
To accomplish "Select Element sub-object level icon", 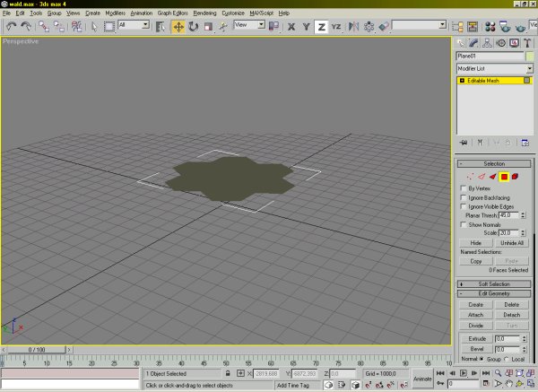I will coord(516,177).
